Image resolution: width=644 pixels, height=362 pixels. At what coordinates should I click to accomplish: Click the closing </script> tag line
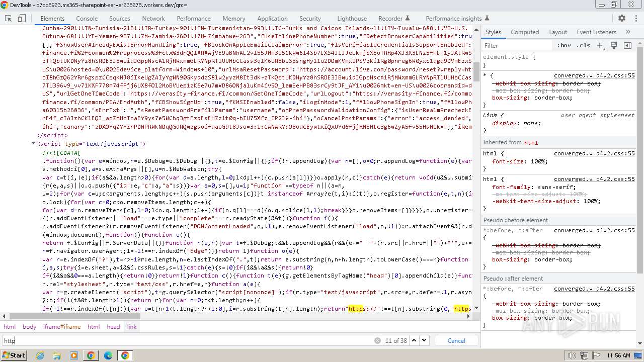(x=52, y=135)
